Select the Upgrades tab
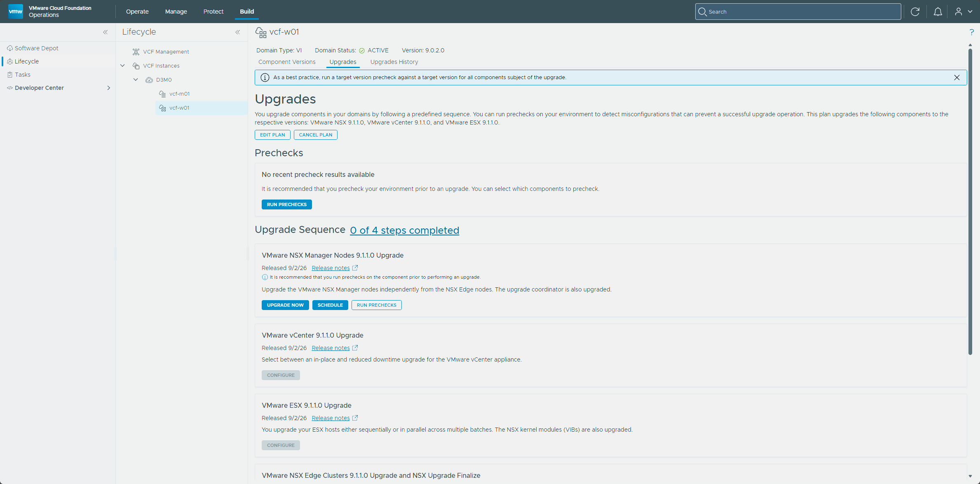980x484 pixels. 342,62
